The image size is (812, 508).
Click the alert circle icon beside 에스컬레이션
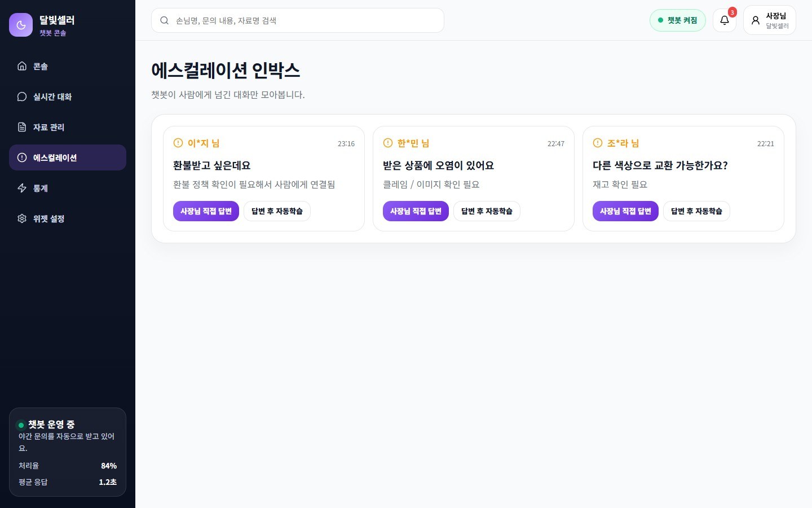point(22,157)
